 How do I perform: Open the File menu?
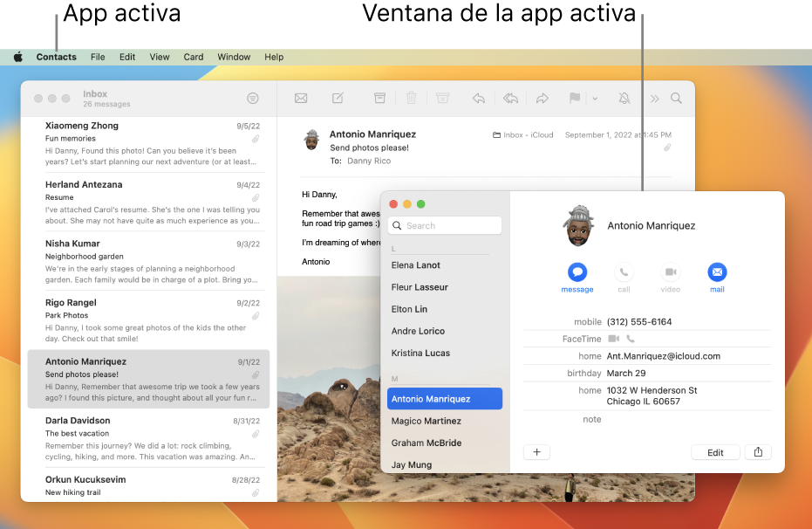(98, 57)
